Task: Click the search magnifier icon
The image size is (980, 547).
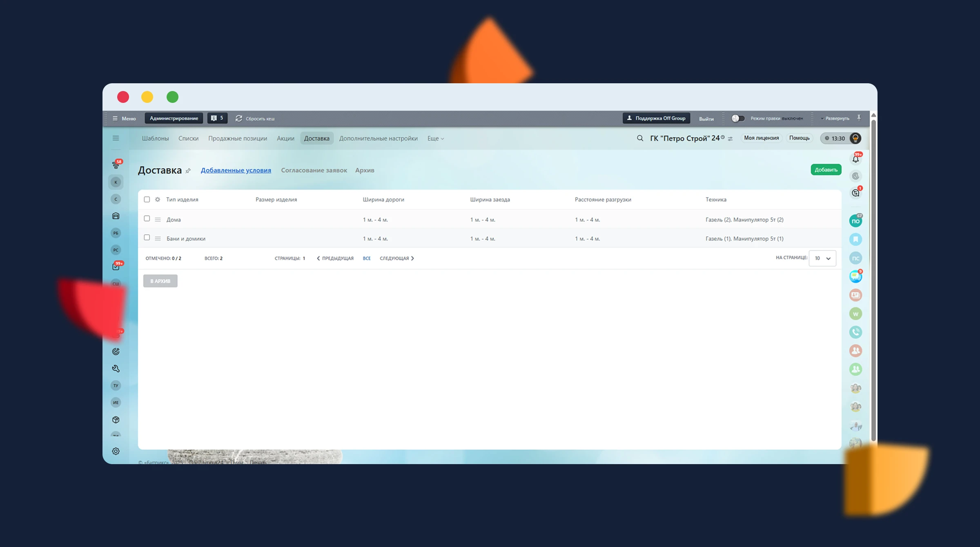Action: [640, 138]
